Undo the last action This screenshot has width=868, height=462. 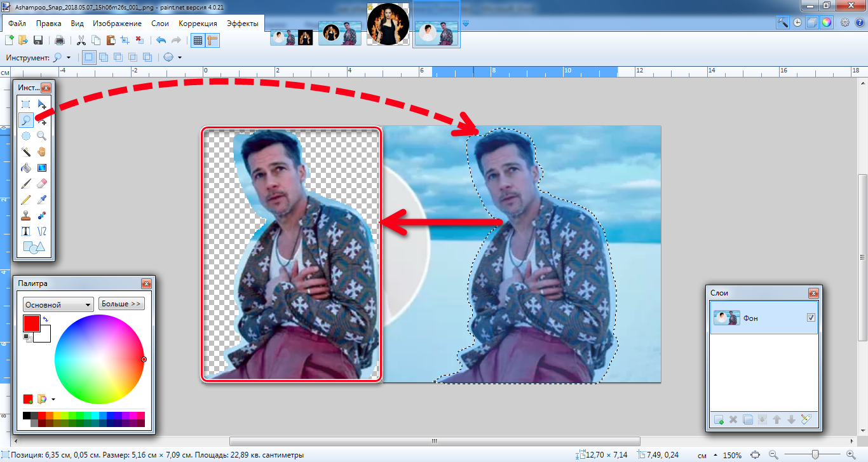(x=161, y=40)
